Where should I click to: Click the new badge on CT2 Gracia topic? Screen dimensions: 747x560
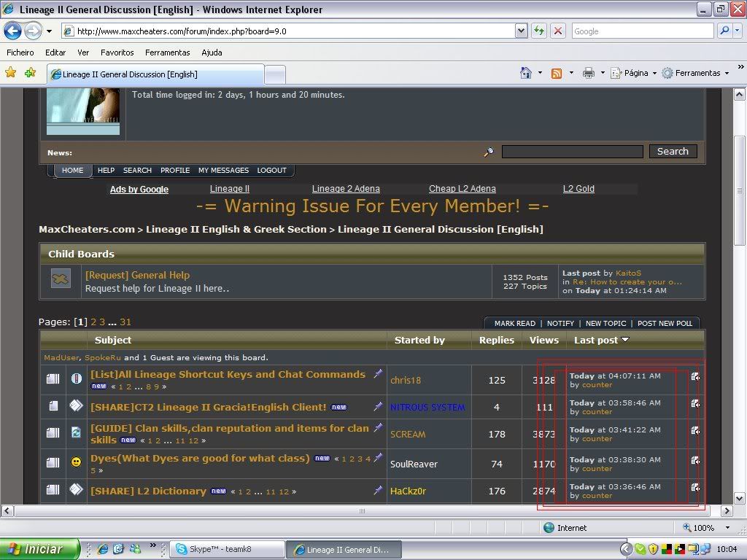[338, 408]
